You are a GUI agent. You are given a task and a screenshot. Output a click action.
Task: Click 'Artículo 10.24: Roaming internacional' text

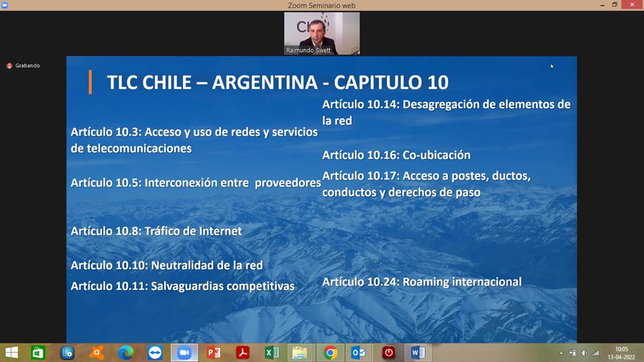tap(422, 282)
